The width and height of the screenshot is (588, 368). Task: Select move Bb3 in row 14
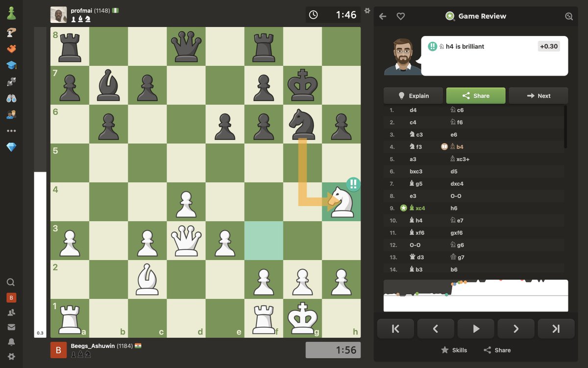pos(416,269)
